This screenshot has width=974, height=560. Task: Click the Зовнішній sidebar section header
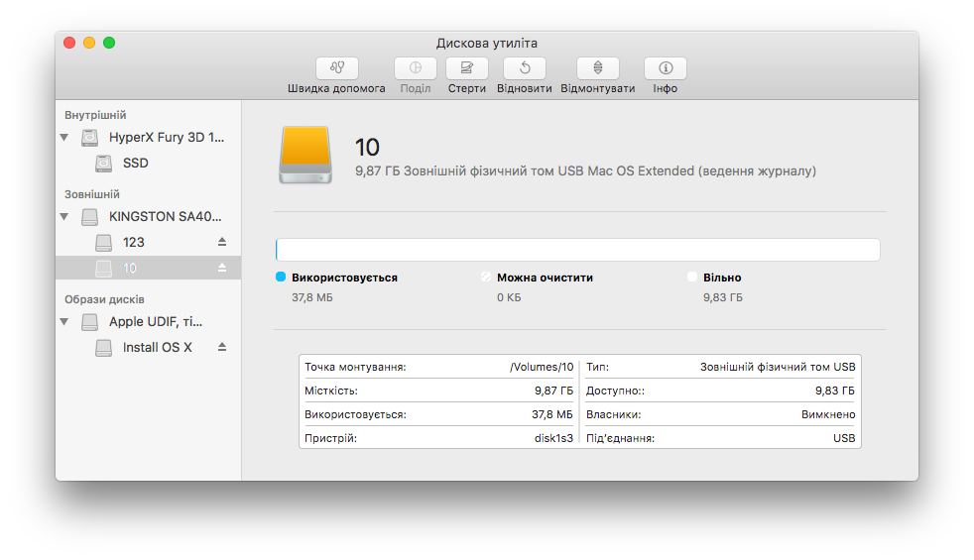point(92,194)
